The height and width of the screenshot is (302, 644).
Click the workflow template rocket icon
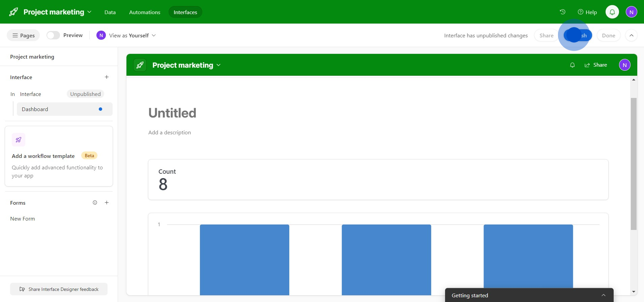click(x=19, y=140)
